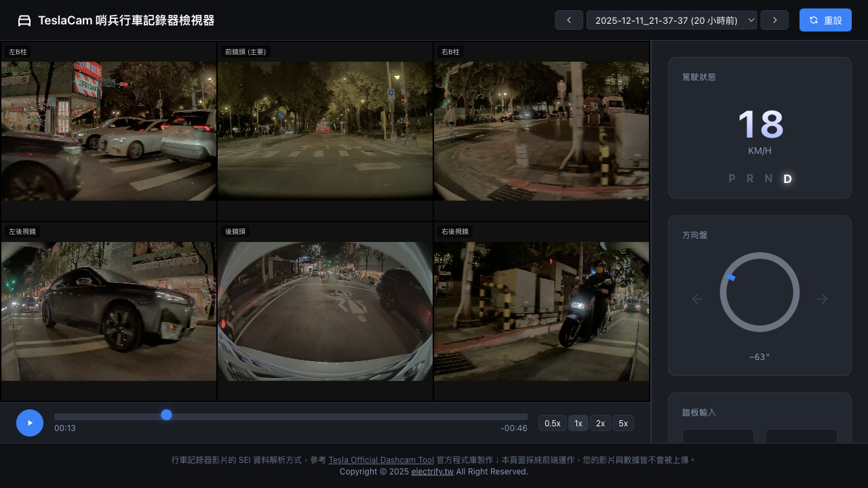Viewport: 868px width, 488px height.
Task: Click the video timeline slider handle
Action: pos(166,415)
